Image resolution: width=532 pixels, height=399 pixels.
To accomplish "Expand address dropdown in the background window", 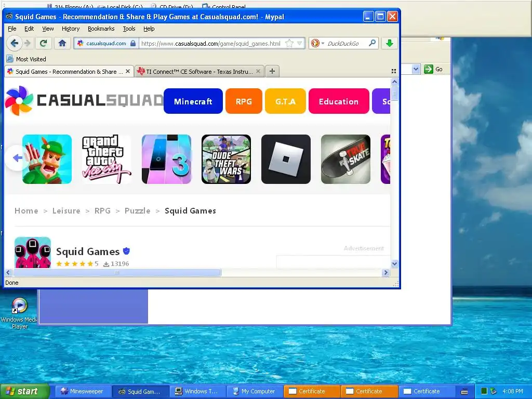I will click(x=416, y=69).
